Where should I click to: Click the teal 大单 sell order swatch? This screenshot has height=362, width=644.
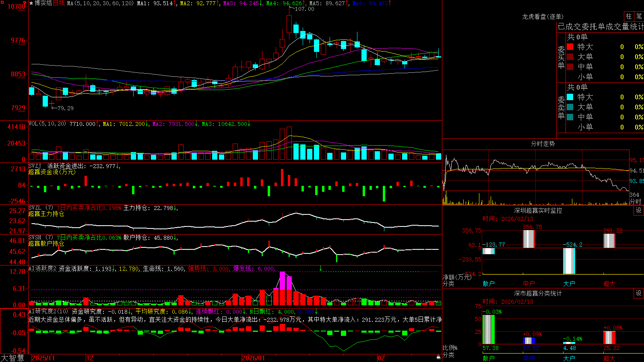(570, 107)
